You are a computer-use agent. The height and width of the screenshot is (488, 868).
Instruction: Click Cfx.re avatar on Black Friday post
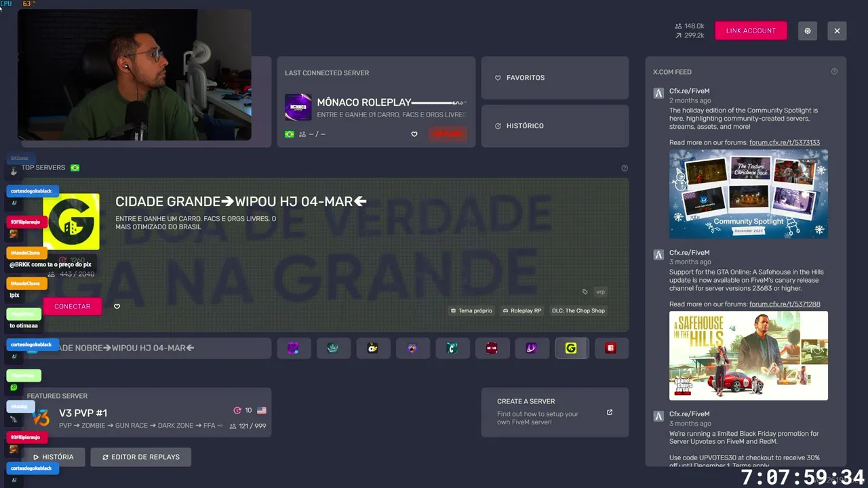(658, 416)
